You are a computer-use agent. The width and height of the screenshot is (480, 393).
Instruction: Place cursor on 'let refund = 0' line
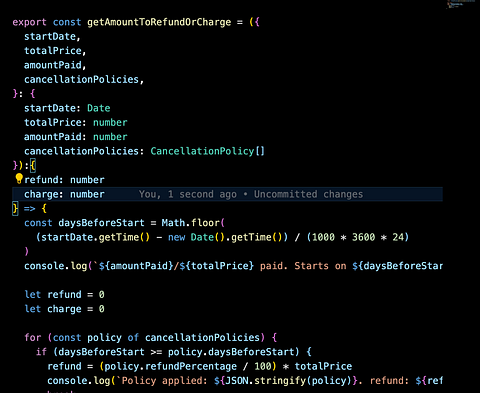pos(64,295)
